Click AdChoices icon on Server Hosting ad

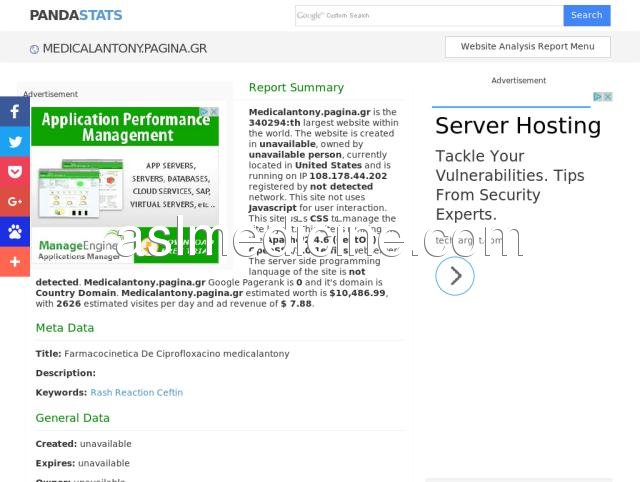(597, 97)
